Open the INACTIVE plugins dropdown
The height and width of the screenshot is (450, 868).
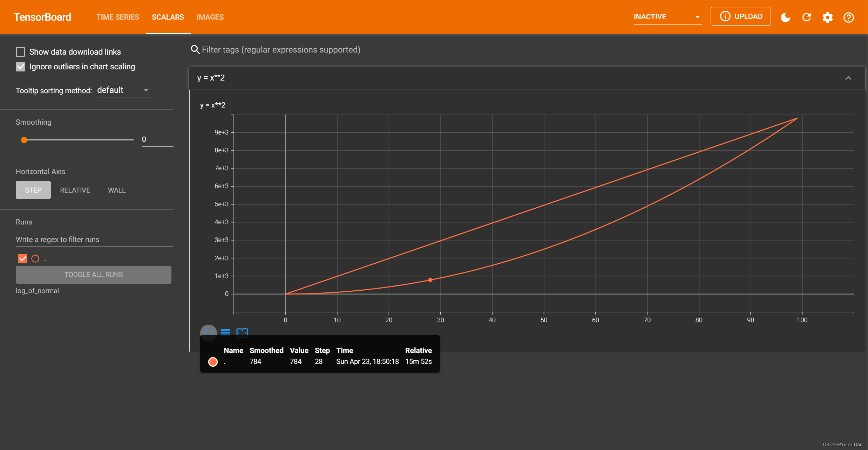pos(667,17)
